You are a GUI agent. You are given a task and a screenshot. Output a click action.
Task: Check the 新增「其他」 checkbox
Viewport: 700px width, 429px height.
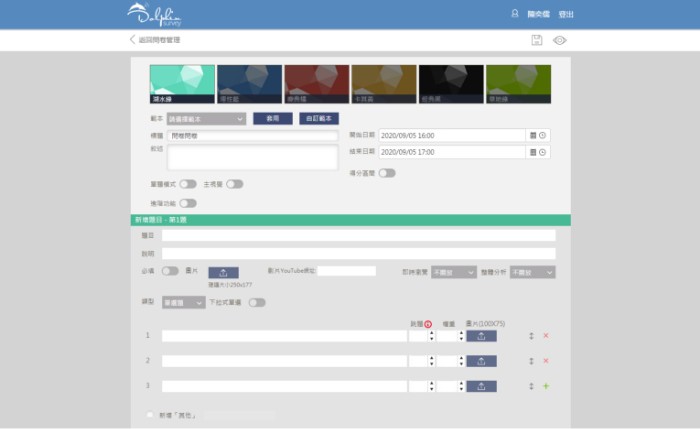151,414
